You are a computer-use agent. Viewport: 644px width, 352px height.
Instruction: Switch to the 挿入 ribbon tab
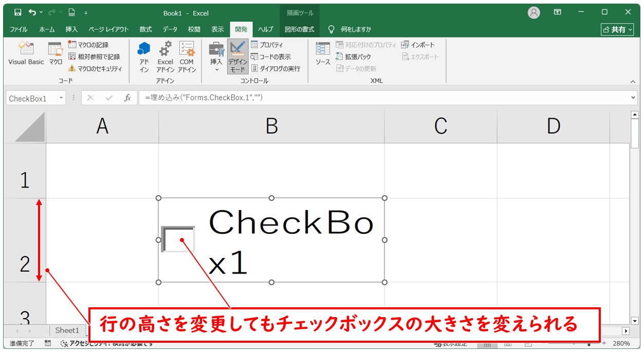coord(71,29)
